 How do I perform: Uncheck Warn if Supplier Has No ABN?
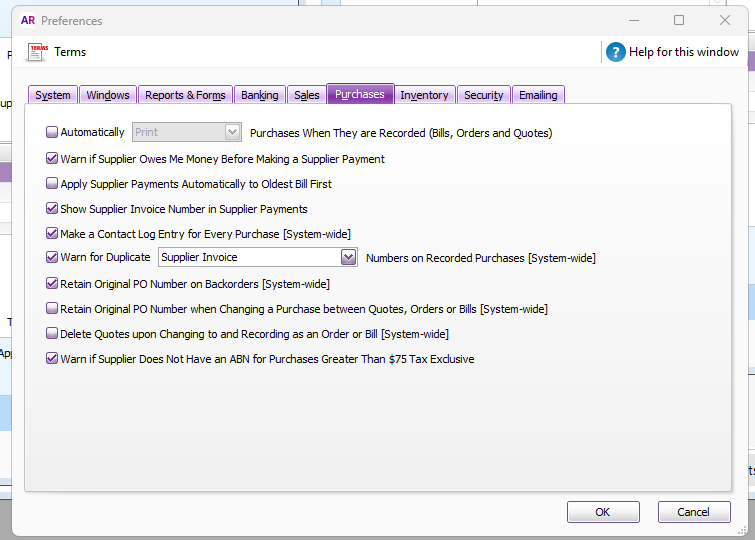52,358
